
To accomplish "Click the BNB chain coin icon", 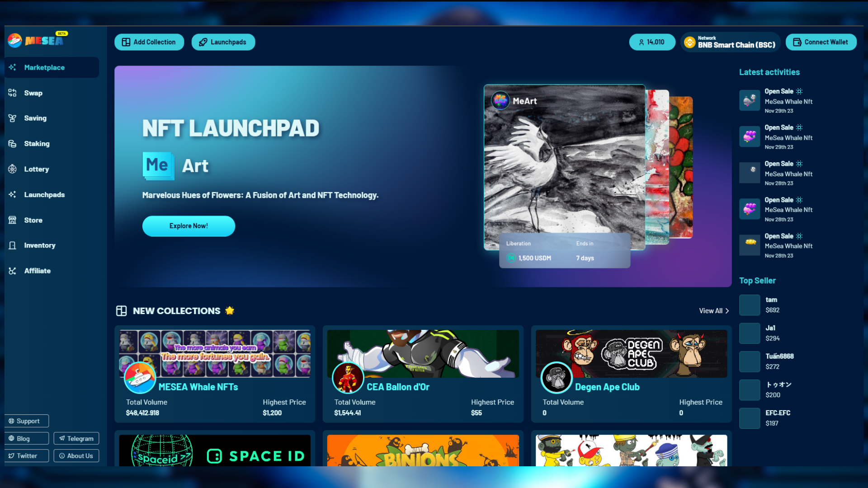I will (689, 42).
